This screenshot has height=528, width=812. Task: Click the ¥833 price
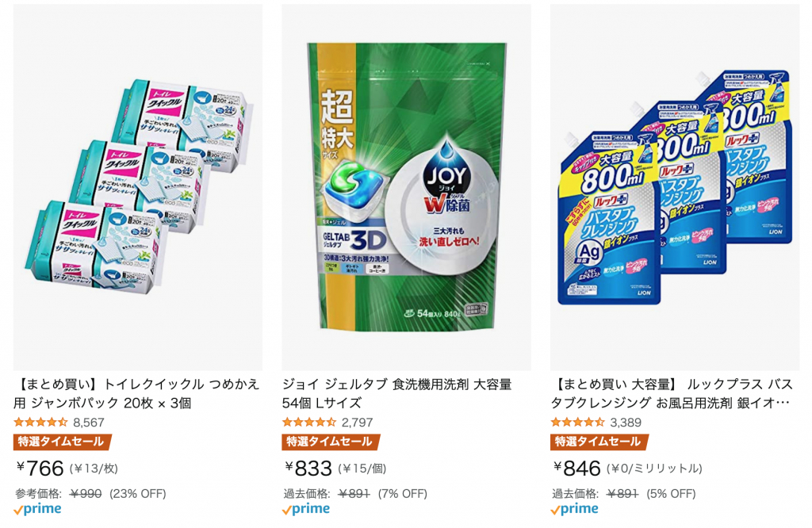coord(308,469)
